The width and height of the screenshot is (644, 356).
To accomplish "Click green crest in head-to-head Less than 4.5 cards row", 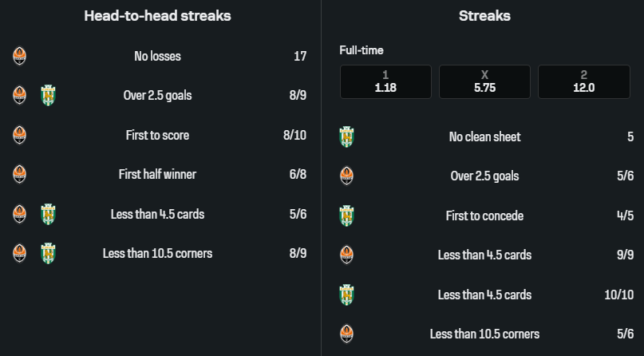I will click(x=48, y=214).
